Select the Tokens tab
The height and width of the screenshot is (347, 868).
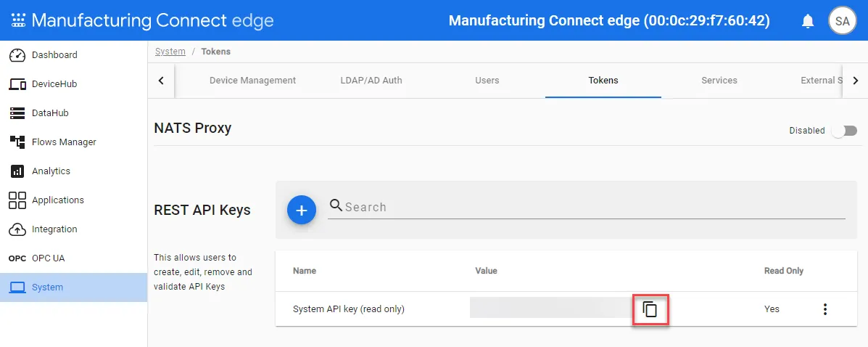coord(603,81)
